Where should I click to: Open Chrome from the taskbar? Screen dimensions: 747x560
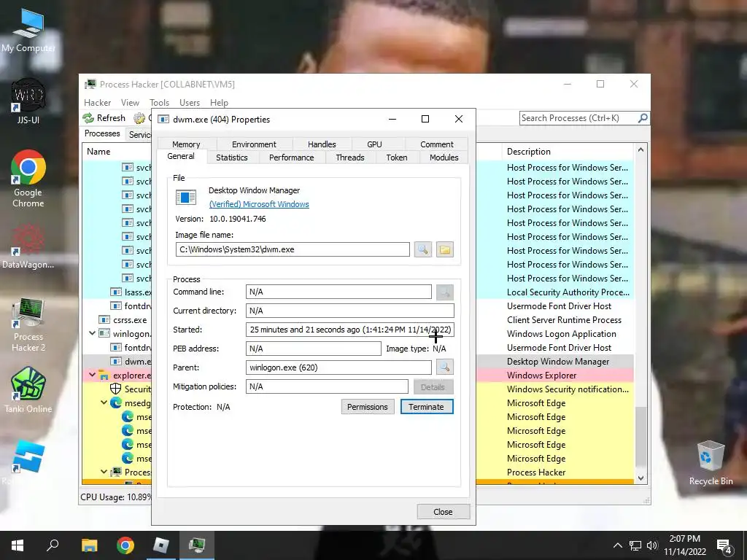click(x=125, y=545)
